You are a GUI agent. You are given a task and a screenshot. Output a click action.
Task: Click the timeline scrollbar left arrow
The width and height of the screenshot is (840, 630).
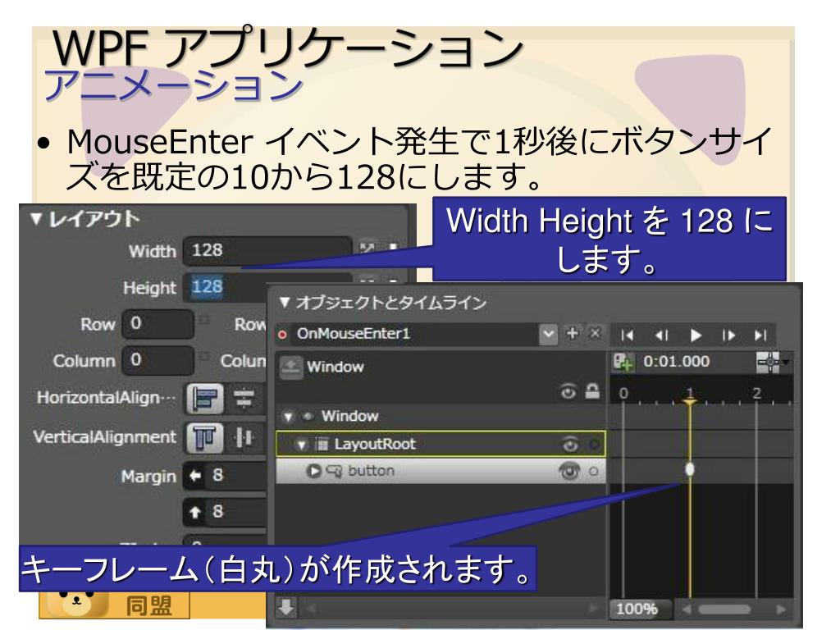(x=687, y=609)
